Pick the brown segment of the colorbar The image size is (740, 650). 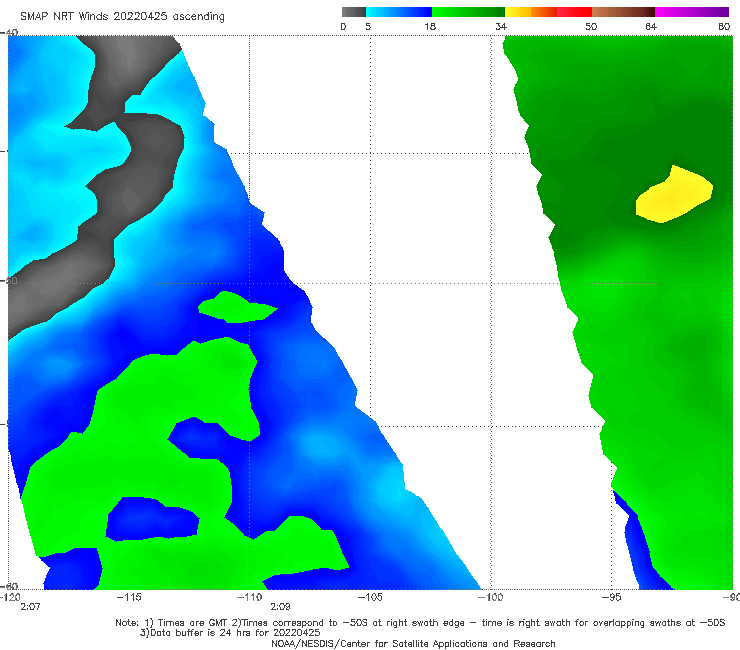click(x=623, y=12)
